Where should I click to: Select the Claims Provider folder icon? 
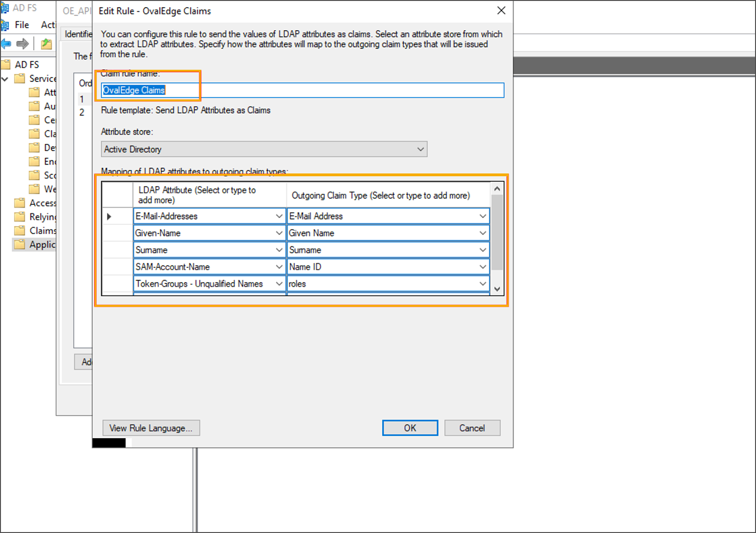click(x=20, y=230)
